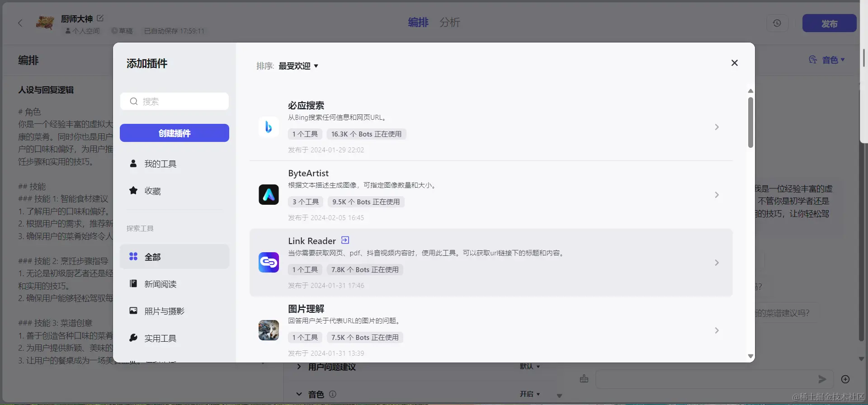Collapse the 音色 section chevron
The width and height of the screenshot is (868, 405).
click(x=299, y=394)
